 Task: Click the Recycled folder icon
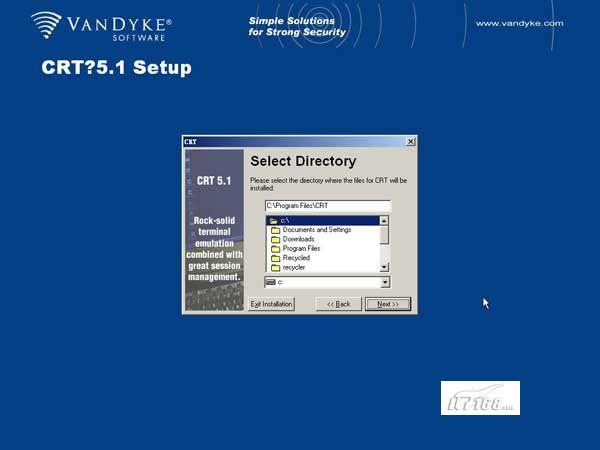click(276, 258)
